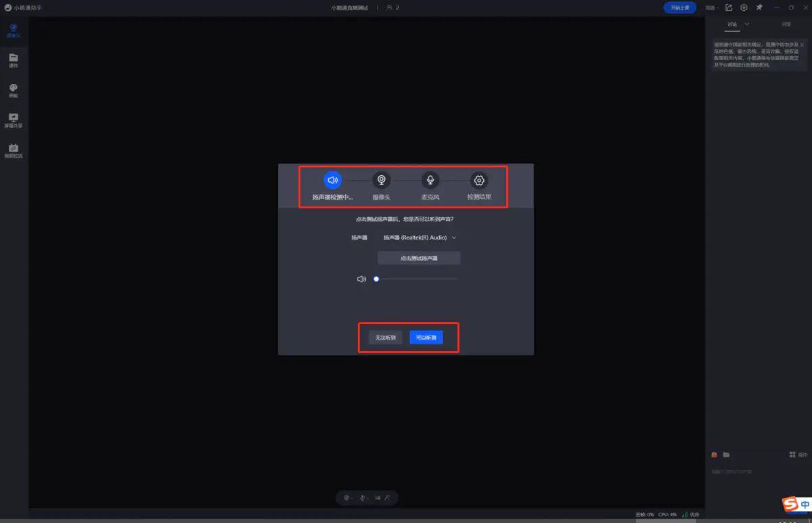The image size is (812, 523).
Task: Click the blue 可以听到 button
Action: pos(426,338)
